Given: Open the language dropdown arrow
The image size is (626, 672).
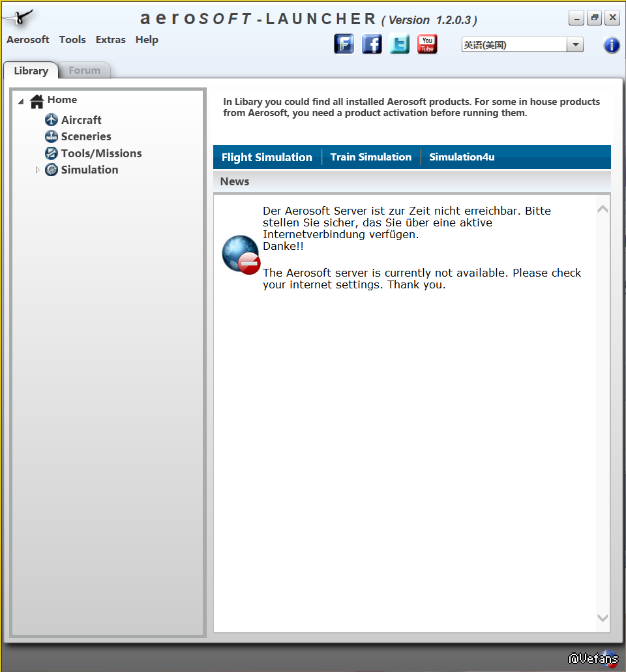Looking at the screenshot, I should (575, 44).
